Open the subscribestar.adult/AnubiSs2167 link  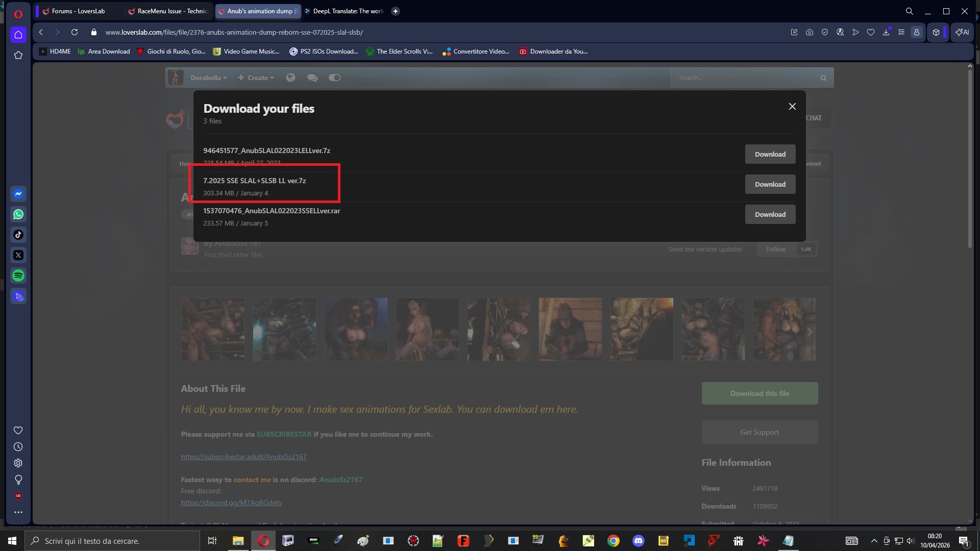[243, 457]
